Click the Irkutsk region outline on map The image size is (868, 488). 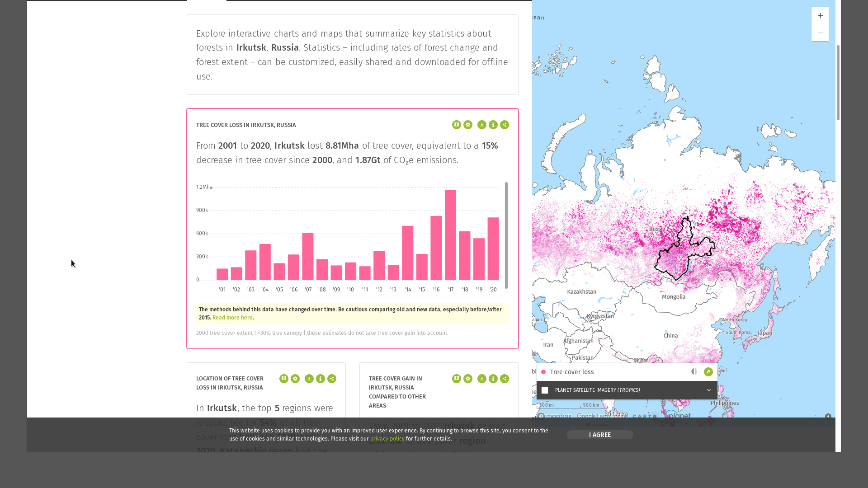point(684,249)
